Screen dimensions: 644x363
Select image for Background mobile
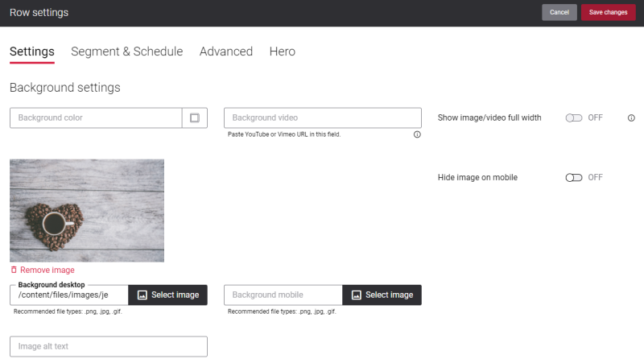pos(382,295)
